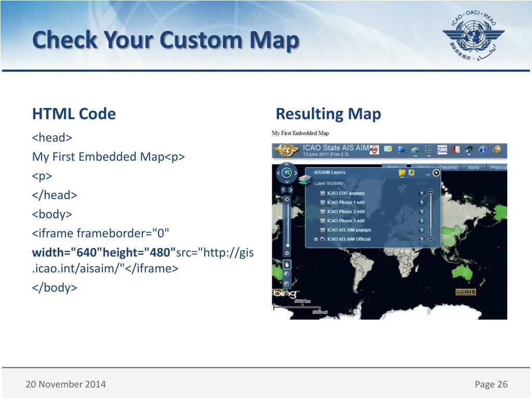Click '13 june 2011 (Flex 2.3)' subtitle
The width and height of the screenshot is (532, 399).
point(326,154)
